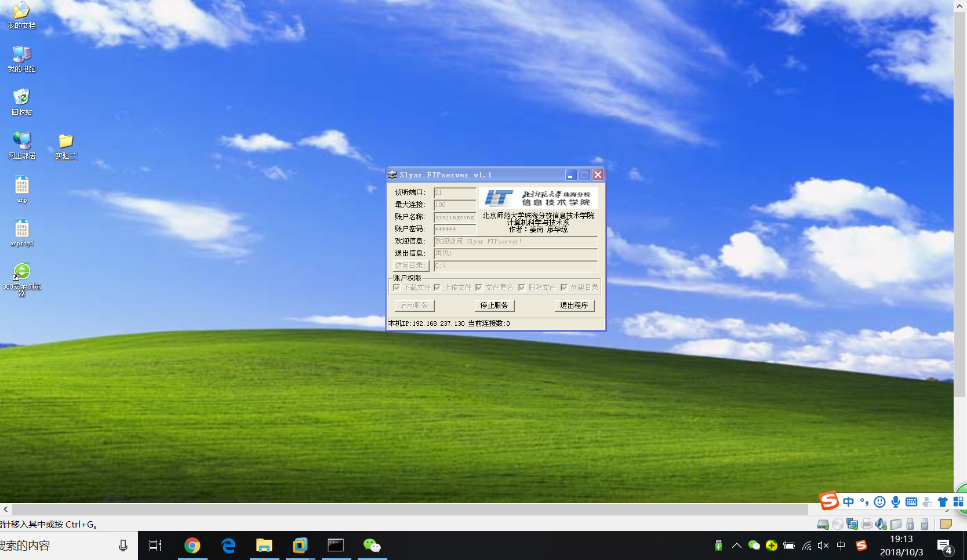
Task: Click the VM hard disk status icon
Action: tap(823, 525)
